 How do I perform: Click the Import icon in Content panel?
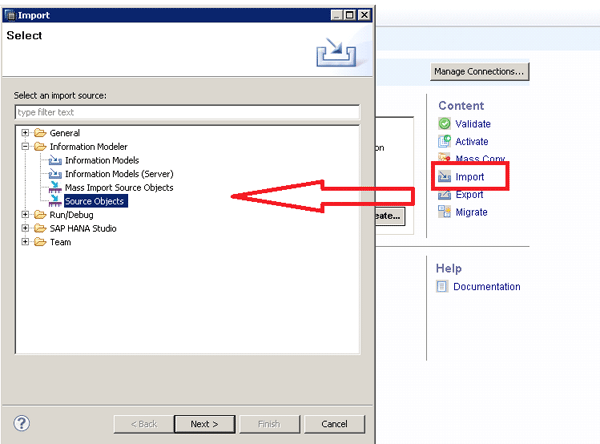(444, 176)
